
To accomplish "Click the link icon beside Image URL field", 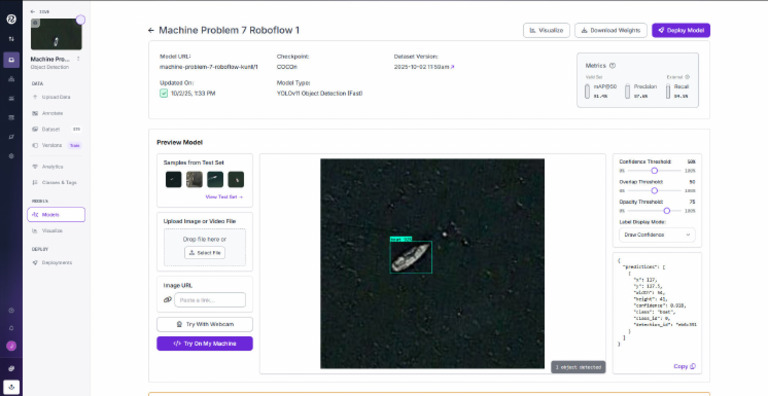I will 168,300.
